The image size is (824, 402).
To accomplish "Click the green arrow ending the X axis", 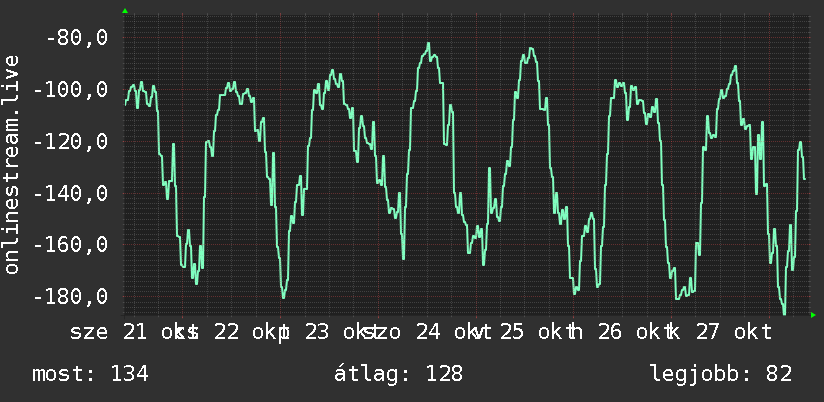I will [x=813, y=315].
